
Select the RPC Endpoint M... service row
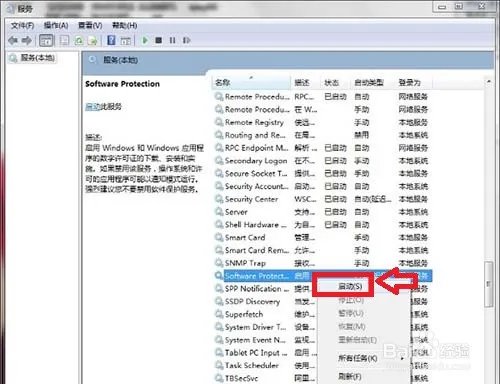[322, 148]
